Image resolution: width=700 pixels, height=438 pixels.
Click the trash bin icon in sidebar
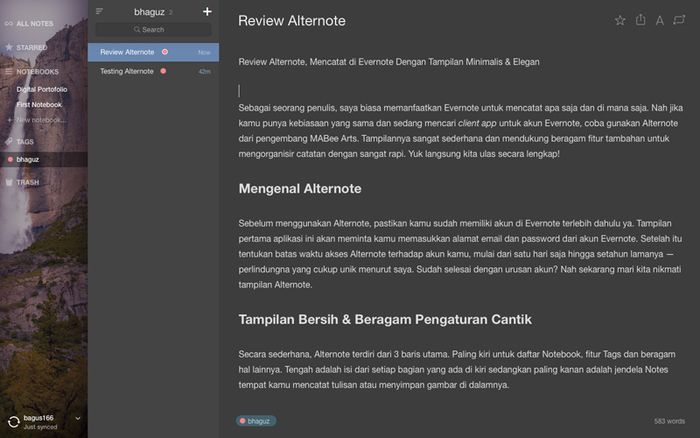coord(9,182)
